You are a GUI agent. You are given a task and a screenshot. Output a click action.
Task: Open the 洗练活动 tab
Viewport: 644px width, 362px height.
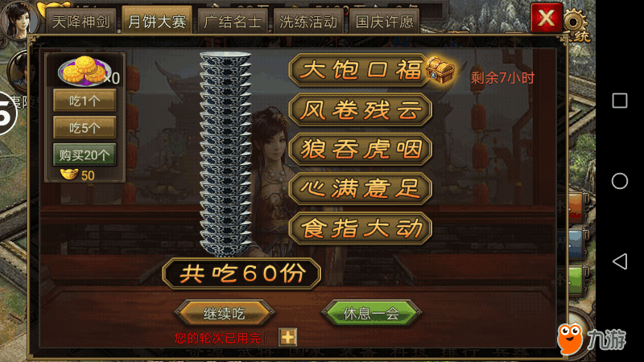(x=308, y=22)
